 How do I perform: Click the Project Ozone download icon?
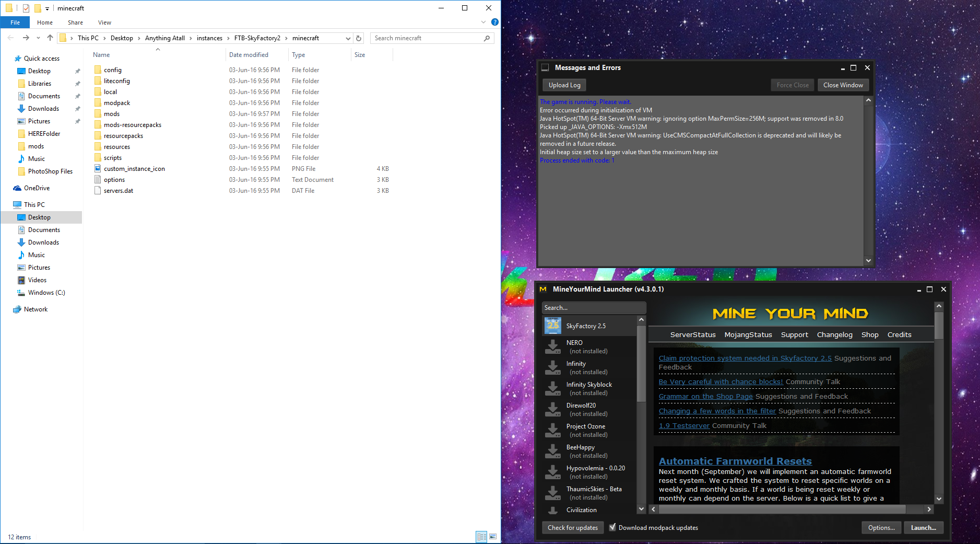(x=552, y=430)
